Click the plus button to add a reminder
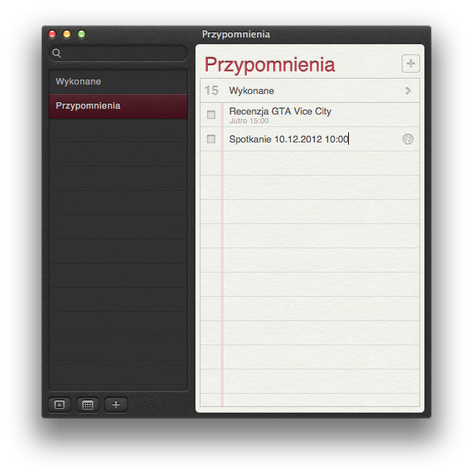The image size is (473, 476). click(x=410, y=64)
